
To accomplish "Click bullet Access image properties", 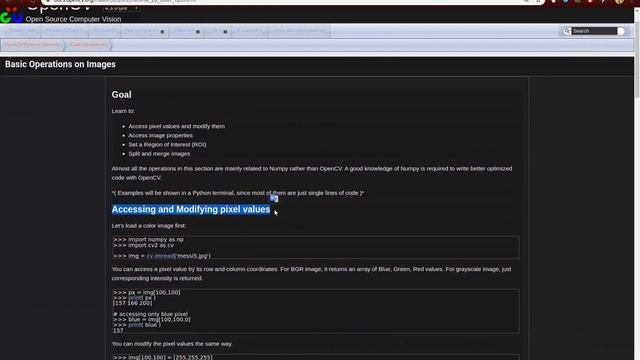I will (160, 136).
